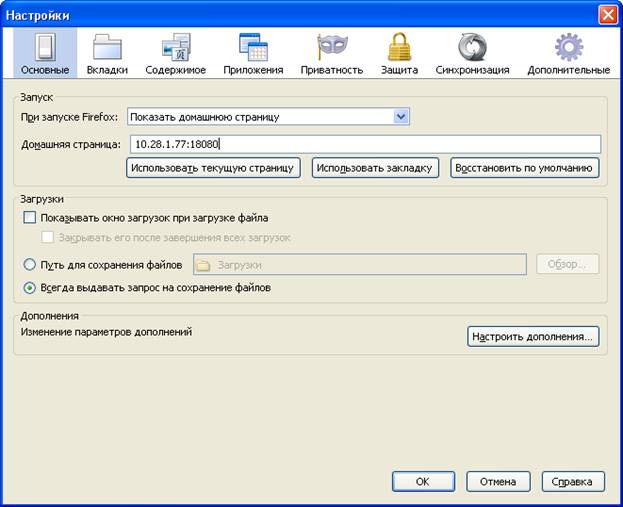The width and height of the screenshot is (623, 507).
Task: Select Путь для сохранения файлов radio
Action: [30, 265]
